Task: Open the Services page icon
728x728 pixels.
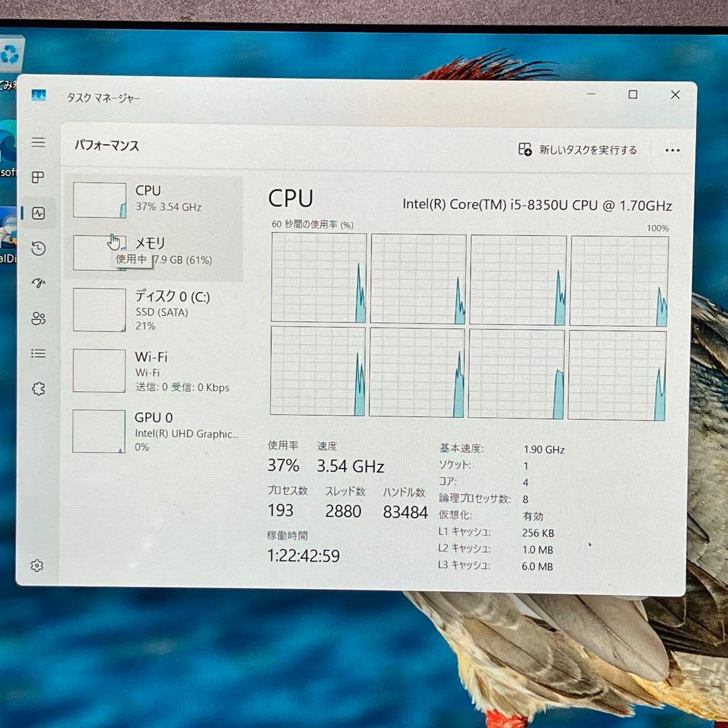Action: coord(38,388)
